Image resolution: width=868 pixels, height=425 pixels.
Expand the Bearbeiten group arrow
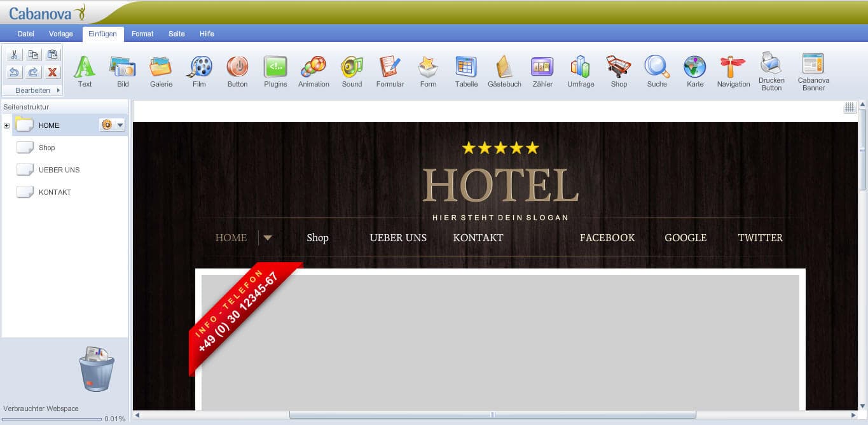(58, 90)
